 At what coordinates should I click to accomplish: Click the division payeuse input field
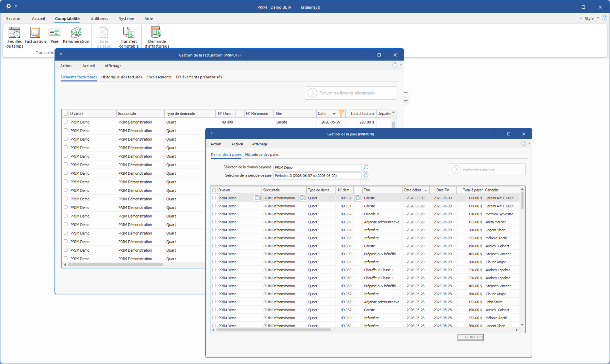point(317,167)
